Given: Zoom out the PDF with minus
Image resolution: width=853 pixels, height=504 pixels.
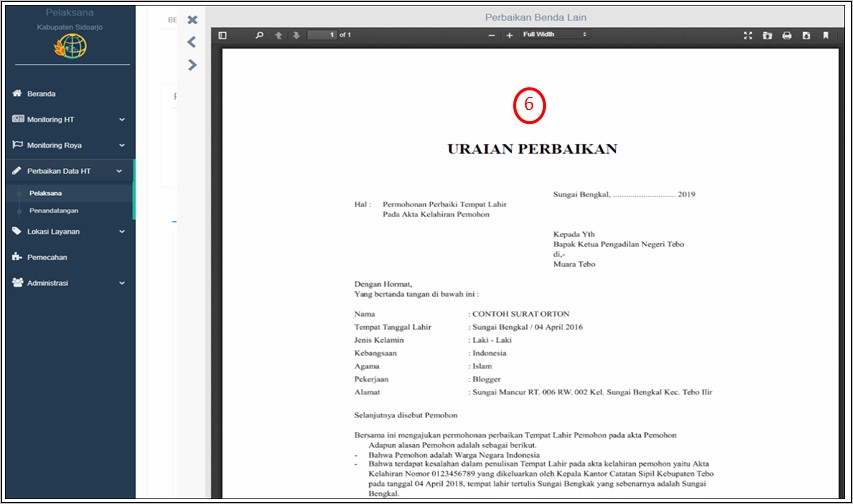Looking at the screenshot, I should pyautogui.click(x=492, y=35).
